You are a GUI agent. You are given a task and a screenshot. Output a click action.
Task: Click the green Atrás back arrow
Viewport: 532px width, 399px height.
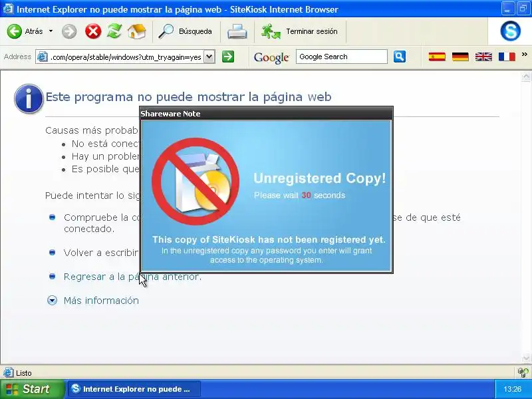(14, 31)
